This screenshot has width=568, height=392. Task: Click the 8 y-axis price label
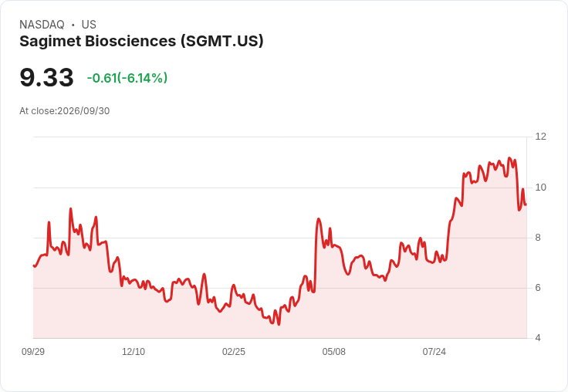538,238
